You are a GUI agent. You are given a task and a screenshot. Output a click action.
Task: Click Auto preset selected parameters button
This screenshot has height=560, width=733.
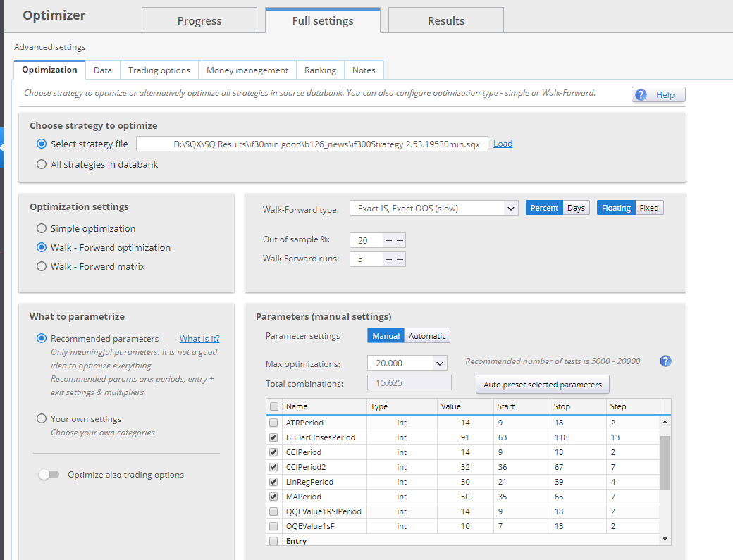[542, 385]
